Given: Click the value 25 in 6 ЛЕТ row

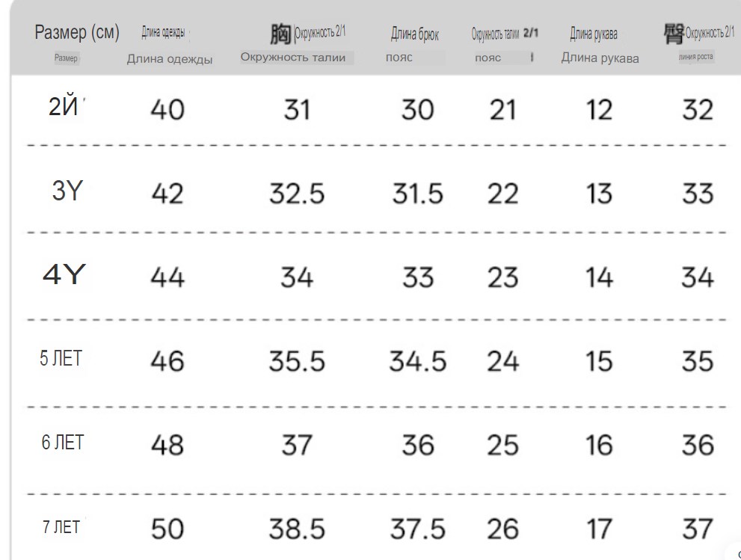Looking at the screenshot, I should tap(502, 445).
